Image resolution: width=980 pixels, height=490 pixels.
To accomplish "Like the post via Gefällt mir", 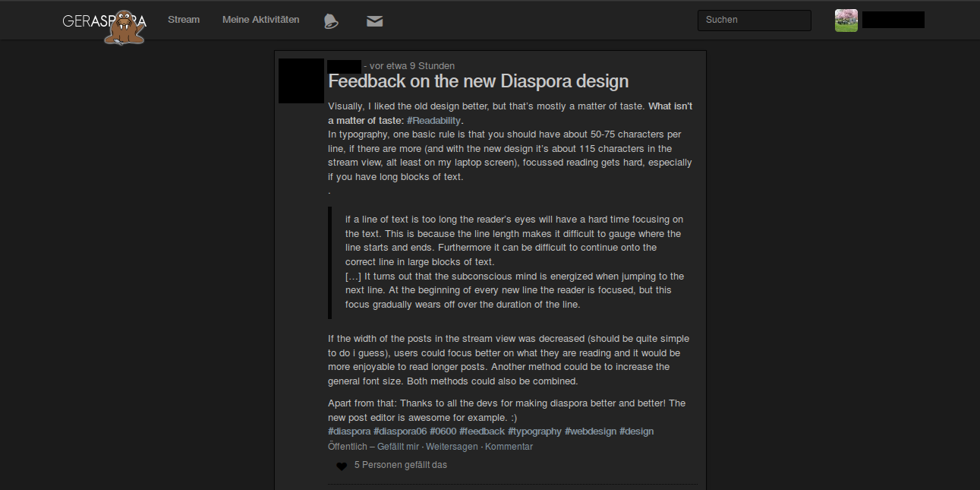I will (397, 447).
